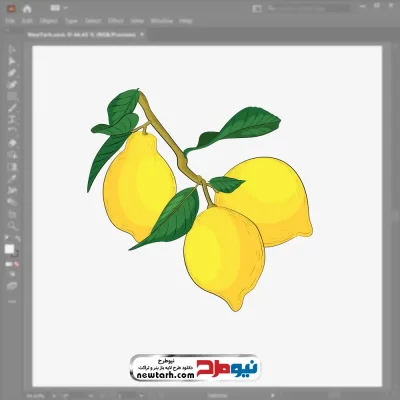Select the Pen tool
The height and width of the screenshot is (400, 400).
point(12,73)
